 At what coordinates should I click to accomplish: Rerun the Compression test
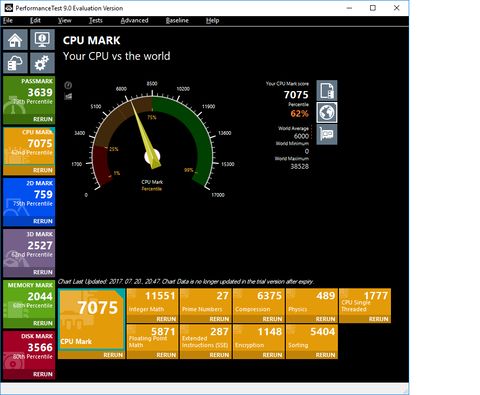click(x=272, y=319)
